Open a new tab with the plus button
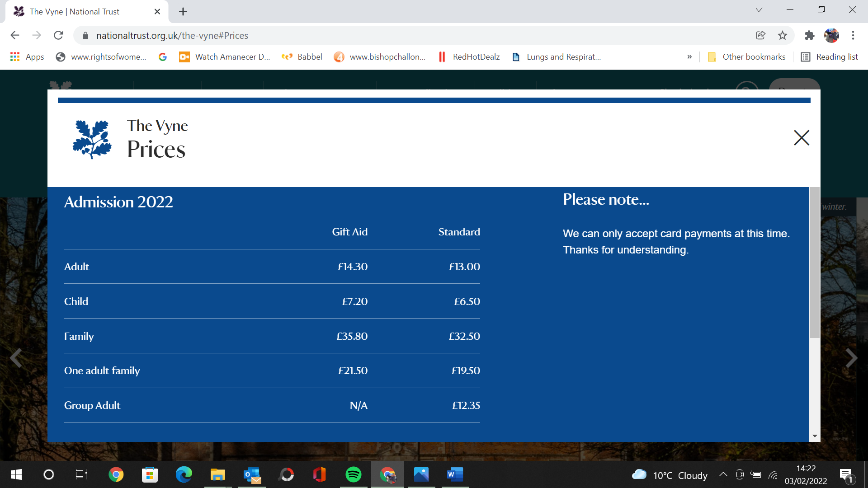Screen dimensions: 868x488 click(x=183, y=12)
